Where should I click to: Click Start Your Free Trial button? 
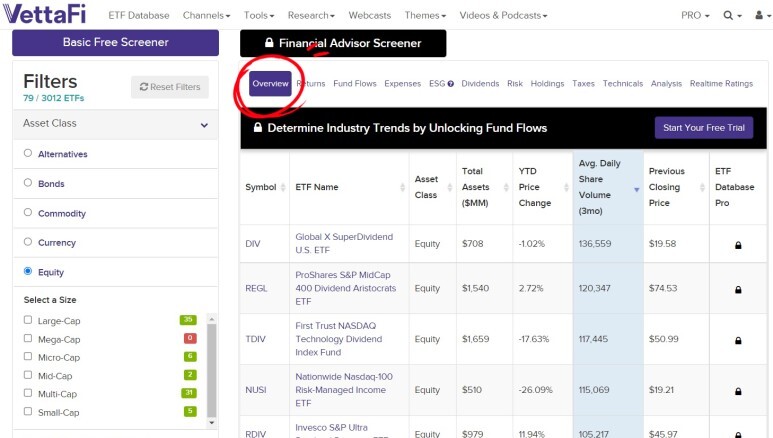(x=703, y=128)
